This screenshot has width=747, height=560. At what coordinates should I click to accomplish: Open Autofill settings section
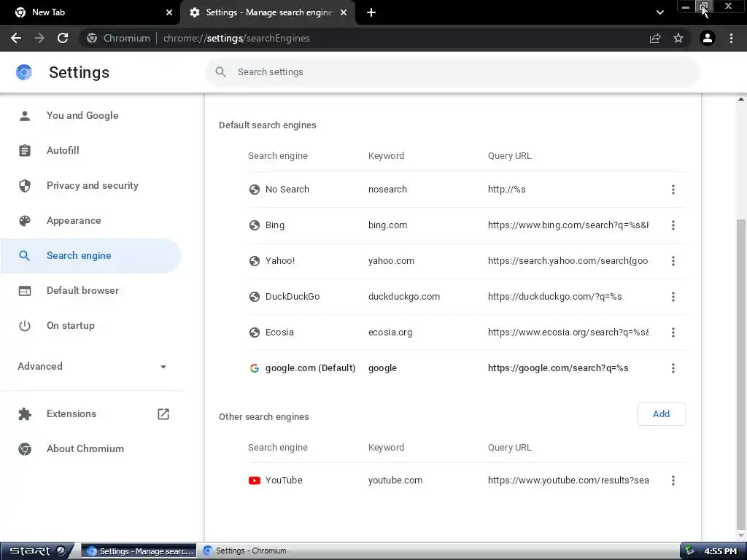(90, 150)
